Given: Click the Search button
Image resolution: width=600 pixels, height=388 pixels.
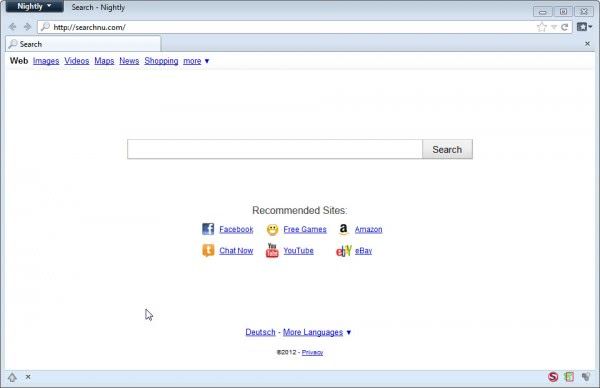Looking at the screenshot, I should coord(447,149).
